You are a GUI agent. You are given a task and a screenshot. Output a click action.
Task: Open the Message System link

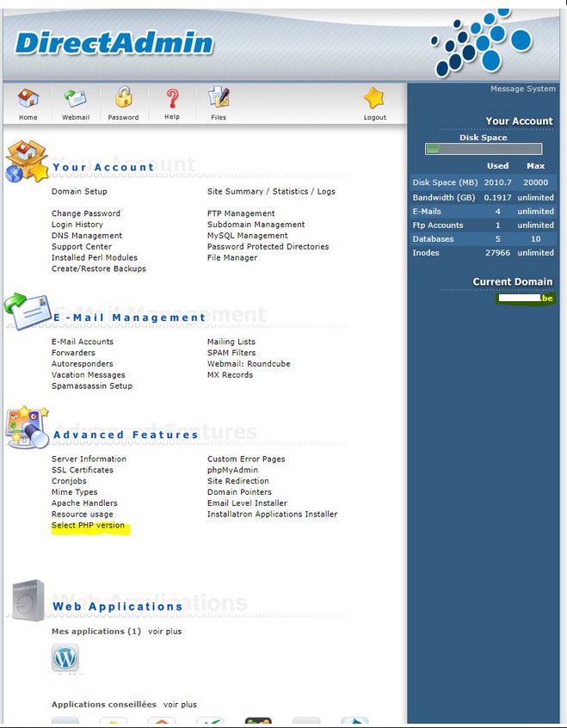pyautogui.click(x=523, y=89)
